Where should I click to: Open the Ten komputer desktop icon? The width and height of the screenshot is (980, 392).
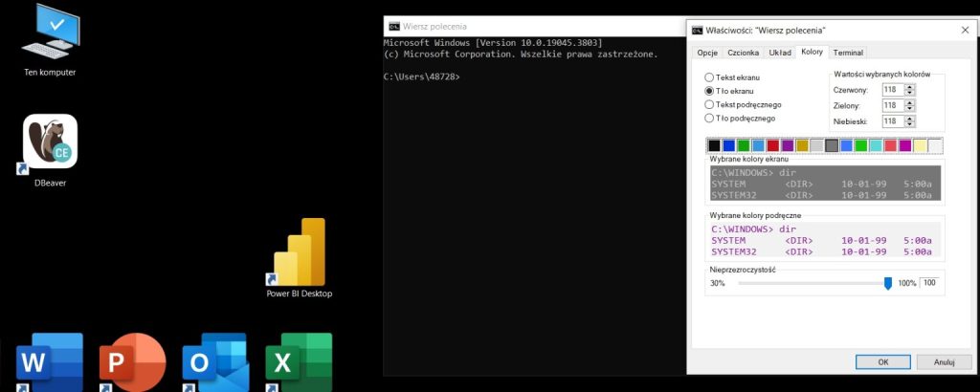pos(50,40)
